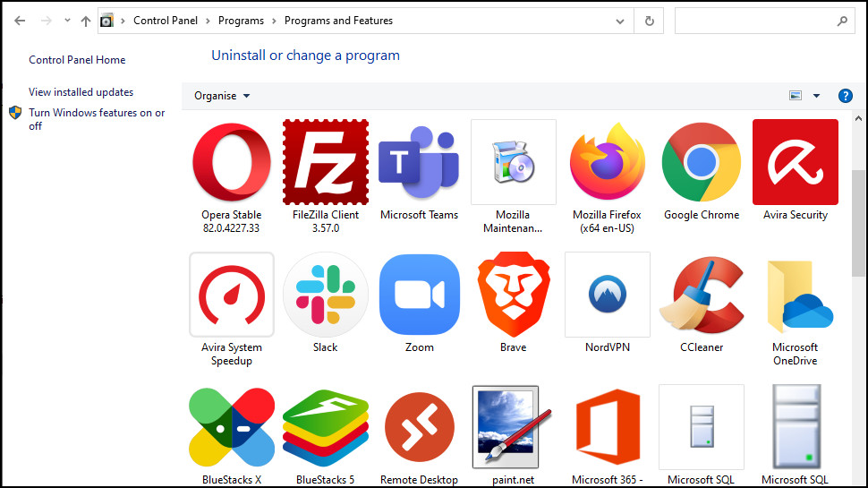Image resolution: width=868 pixels, height=488 pixels.
Task: Click the Back navigation arrow
Action: (x=20, y=21)
